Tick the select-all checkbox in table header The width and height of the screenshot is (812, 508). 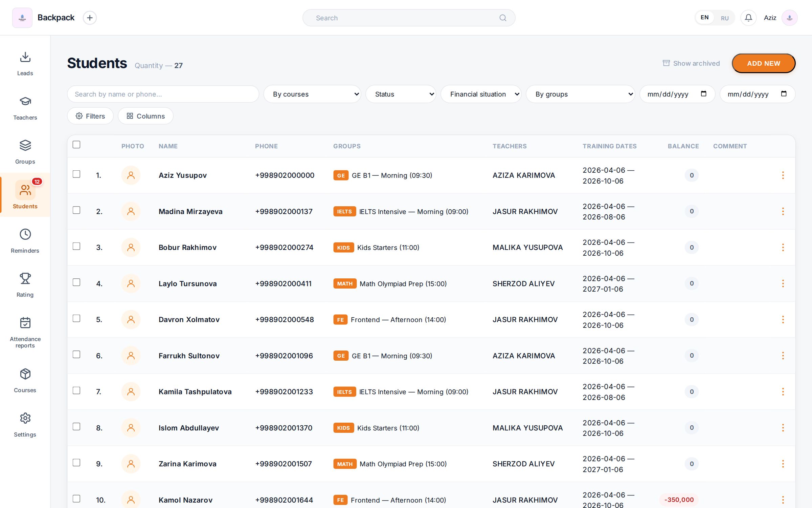point(76,145)
